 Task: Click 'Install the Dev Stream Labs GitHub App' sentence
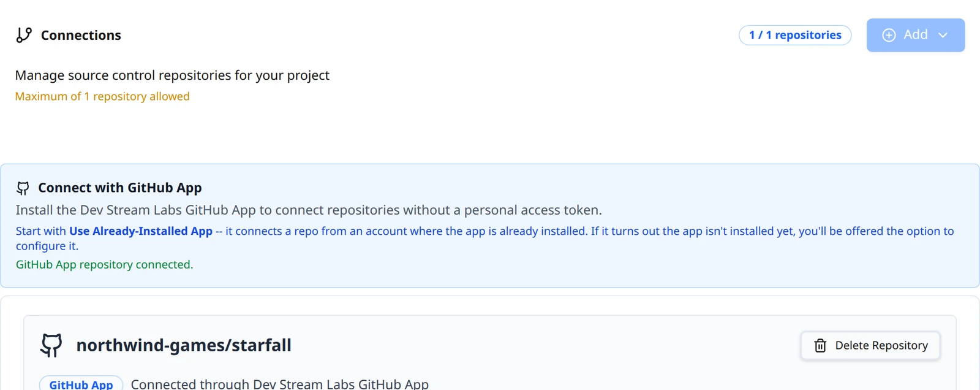point(309,210)
